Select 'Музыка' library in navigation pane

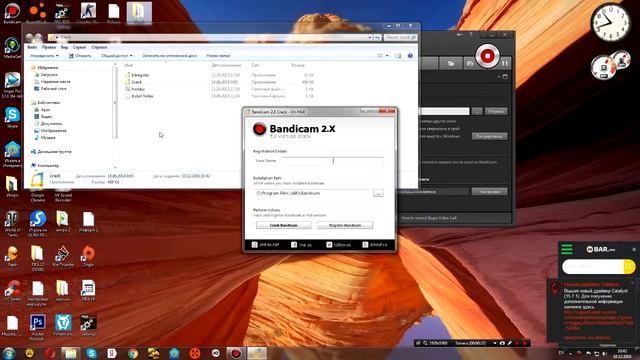tap(48, 138)
